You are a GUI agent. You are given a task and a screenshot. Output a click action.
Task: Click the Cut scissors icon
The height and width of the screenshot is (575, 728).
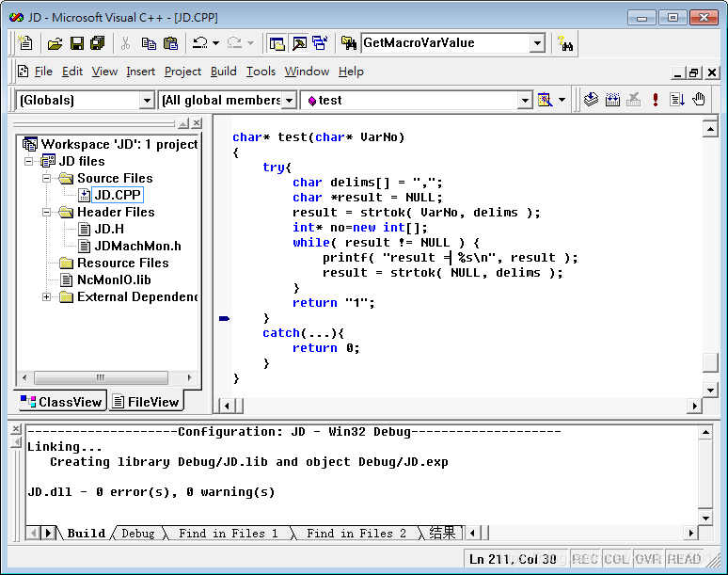tap(125, 43)
